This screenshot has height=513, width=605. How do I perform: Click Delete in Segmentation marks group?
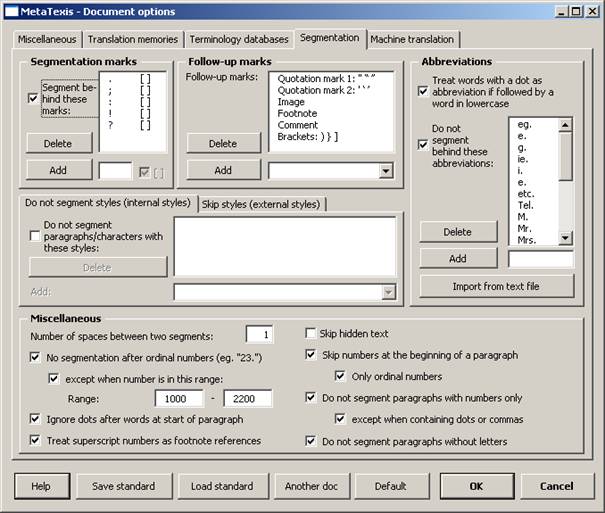59,143
